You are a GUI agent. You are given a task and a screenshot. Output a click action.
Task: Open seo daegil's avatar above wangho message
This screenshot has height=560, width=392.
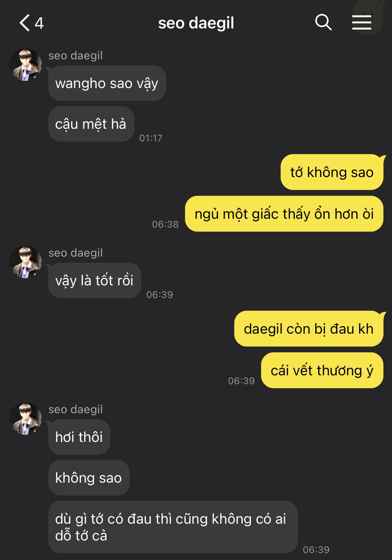pyautogui.click(x=26, y=65)
